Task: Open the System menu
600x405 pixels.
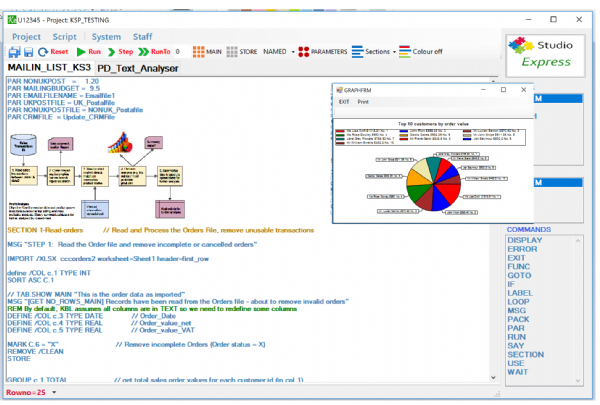Action: coord(107,35)
